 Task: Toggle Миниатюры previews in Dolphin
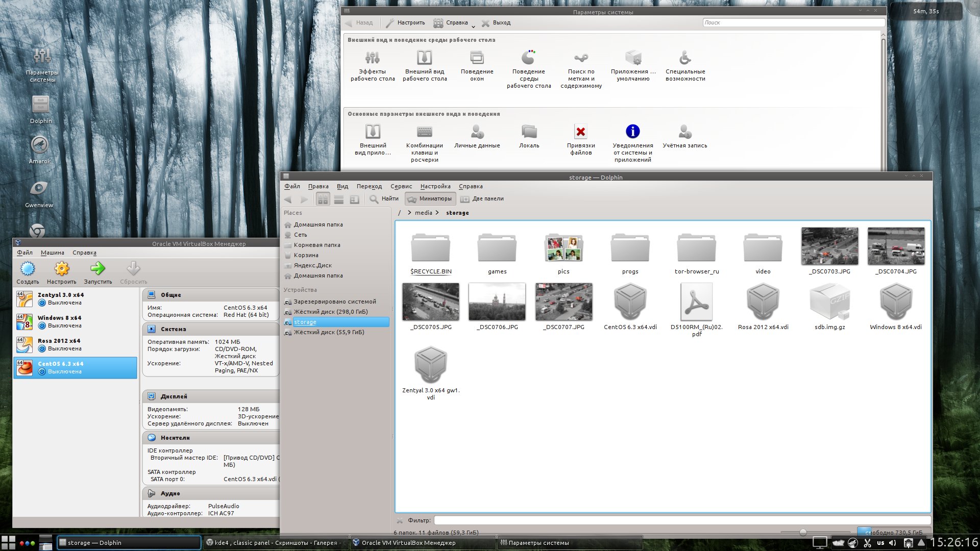pos(430,199)
